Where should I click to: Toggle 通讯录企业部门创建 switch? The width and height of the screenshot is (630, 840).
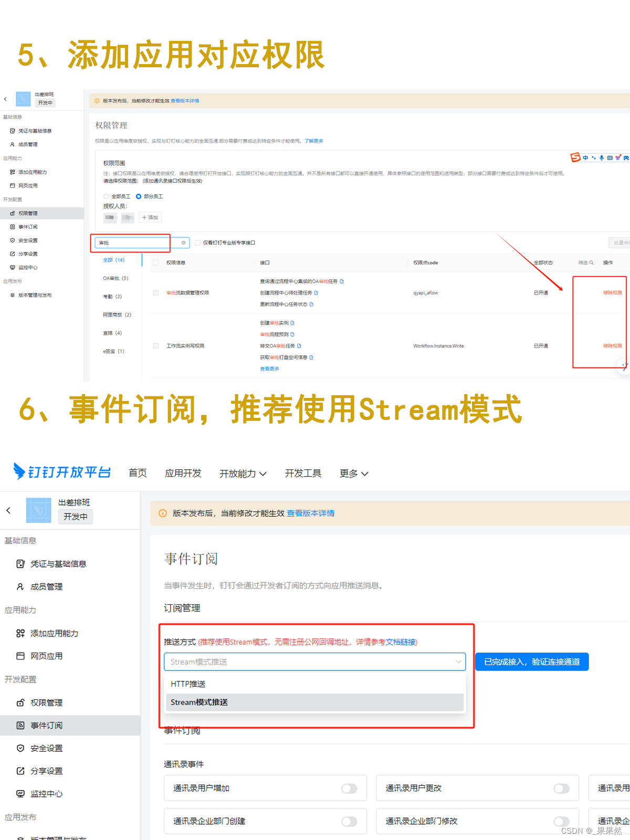pos(349,822)
